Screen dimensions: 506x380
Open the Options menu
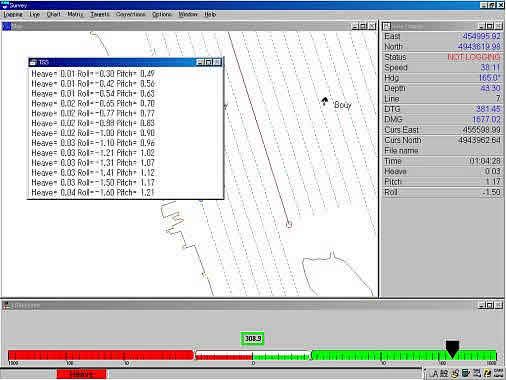(x=161, y=14)
